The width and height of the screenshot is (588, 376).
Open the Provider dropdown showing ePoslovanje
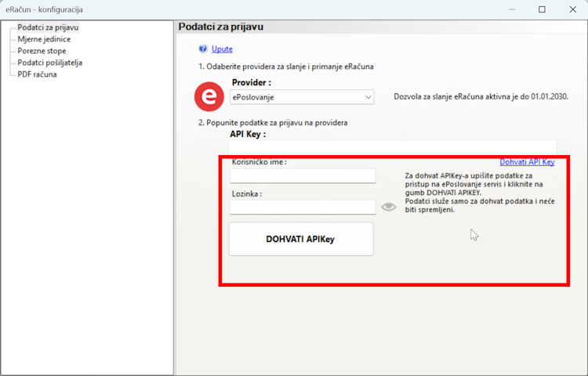[303, 97]
